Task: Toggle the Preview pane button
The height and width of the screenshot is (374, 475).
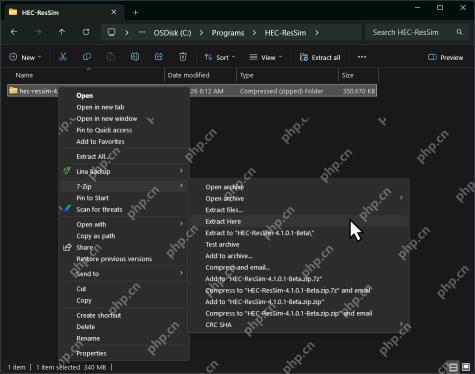Action: [445, 57]
